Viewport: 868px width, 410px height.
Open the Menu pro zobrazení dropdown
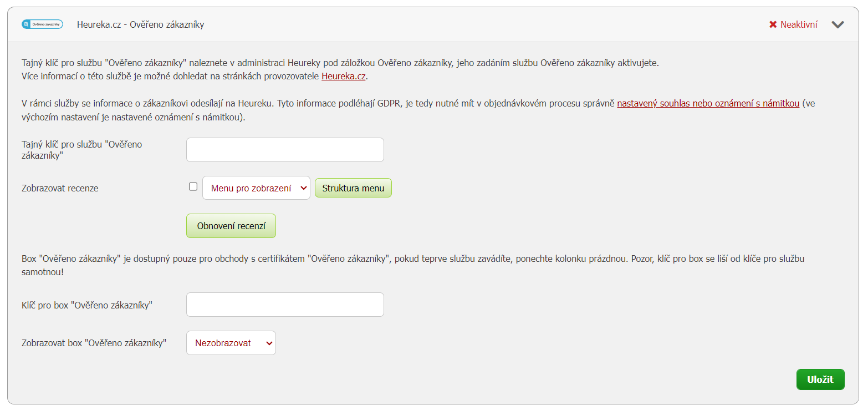tap(256, 188)
